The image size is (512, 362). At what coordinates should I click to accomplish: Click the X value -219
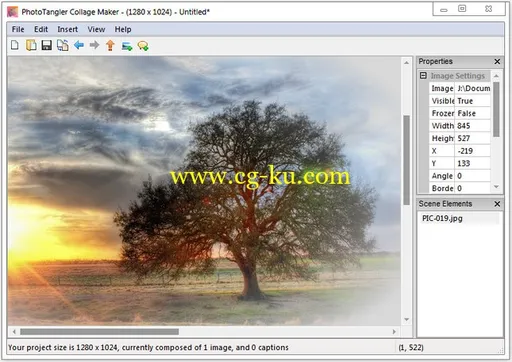tap(473, 151)
